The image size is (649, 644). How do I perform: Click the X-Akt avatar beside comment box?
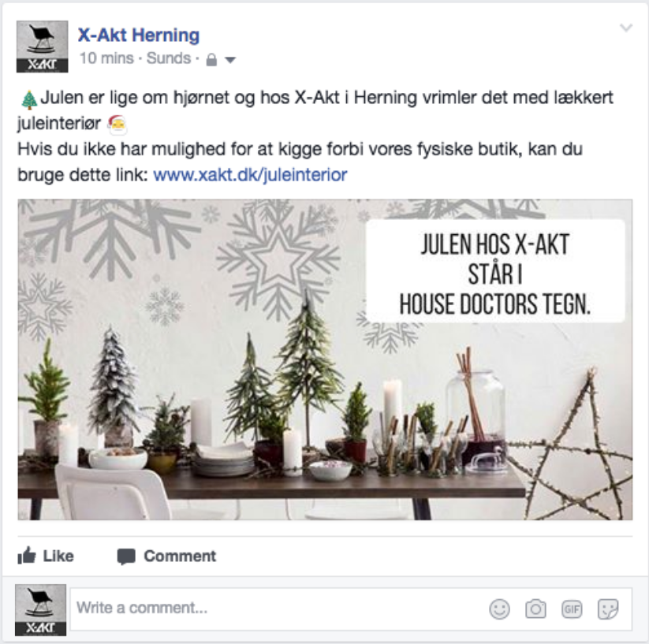coord(40,609)
